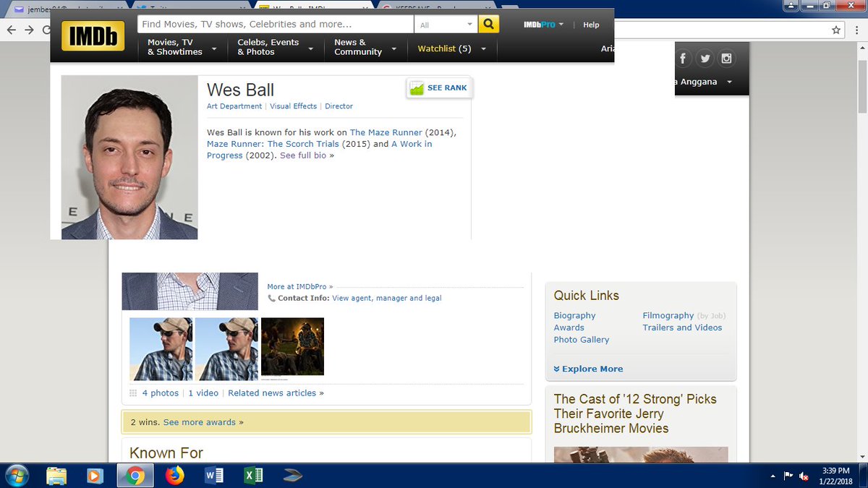Screen dimensions: 868x488
Task: Open the Instagram icon in header
Action: click(x=726, y=59)
